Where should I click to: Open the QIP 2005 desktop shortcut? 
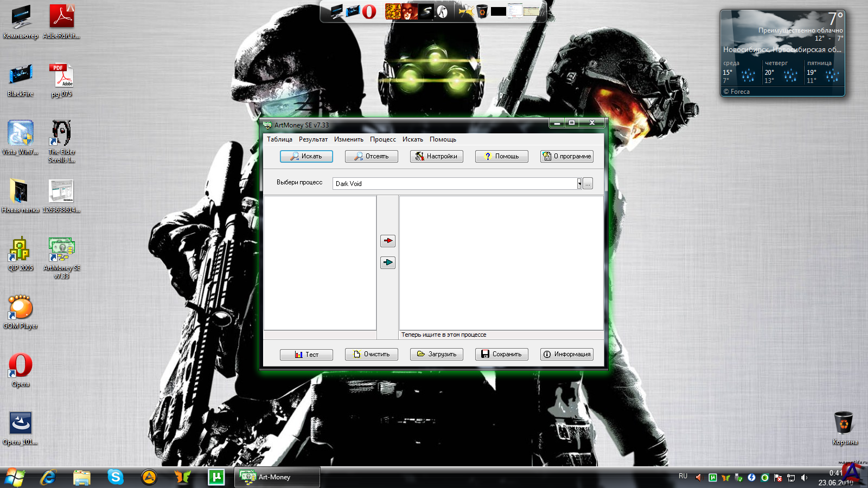[20, 250]
